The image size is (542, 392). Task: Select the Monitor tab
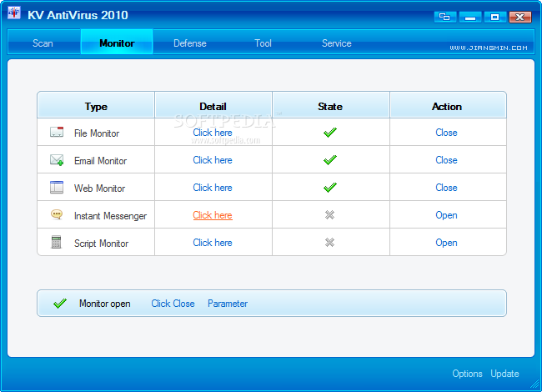point(117,42)
